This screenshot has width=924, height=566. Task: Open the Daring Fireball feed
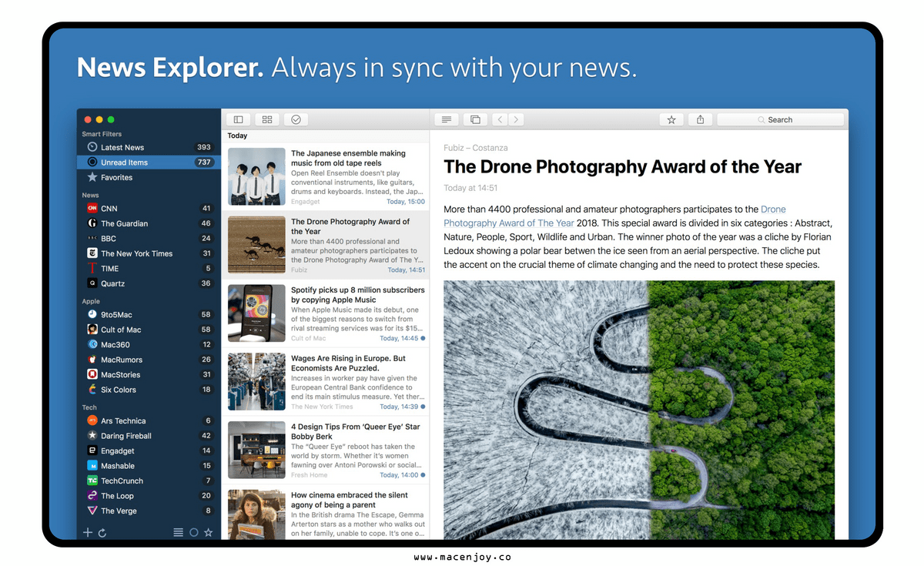point(149,436)
